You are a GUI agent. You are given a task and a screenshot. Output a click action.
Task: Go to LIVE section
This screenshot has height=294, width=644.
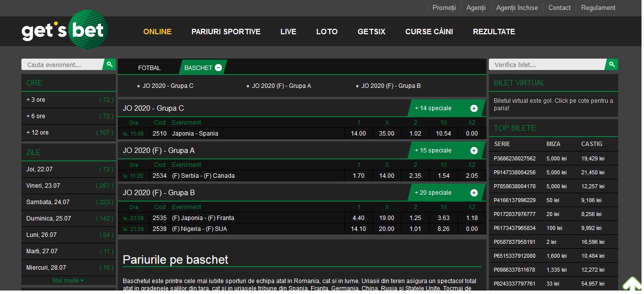pos(288,32)
